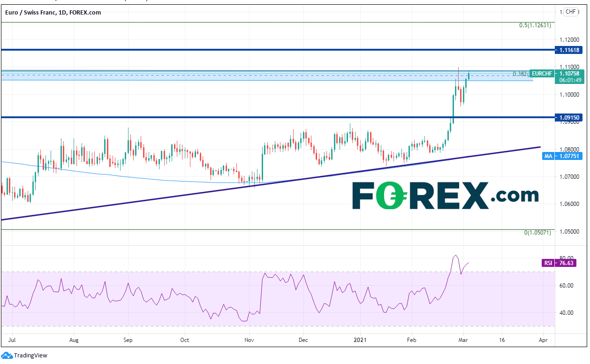Select the 1.09150 support level tag

point(569,117)
